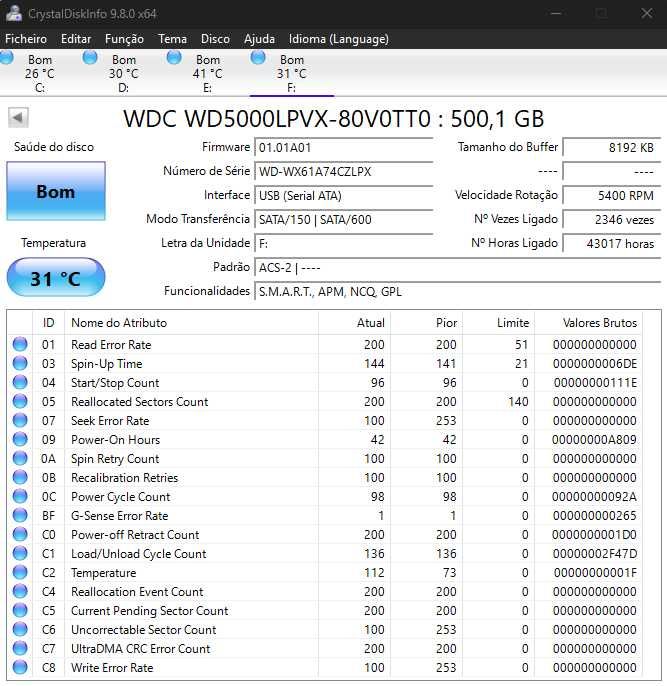Click the status icon for Power Cycle Count

[20, 497]
